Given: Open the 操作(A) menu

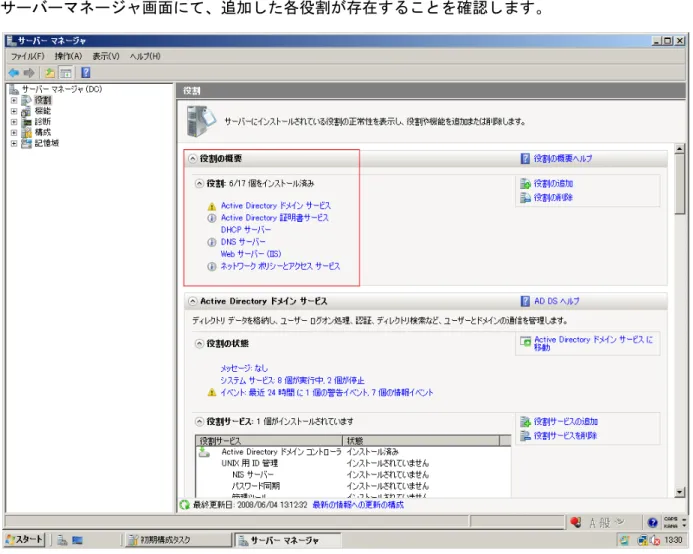Looking at the screenshot, I should 68,56.
